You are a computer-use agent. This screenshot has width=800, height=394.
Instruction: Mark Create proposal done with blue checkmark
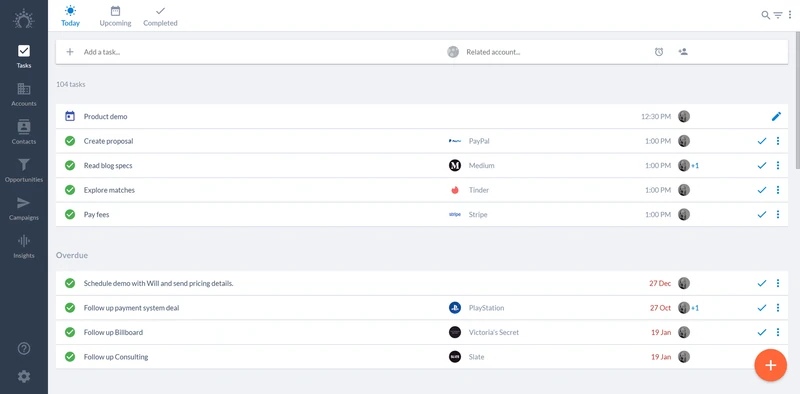point(762,141)
